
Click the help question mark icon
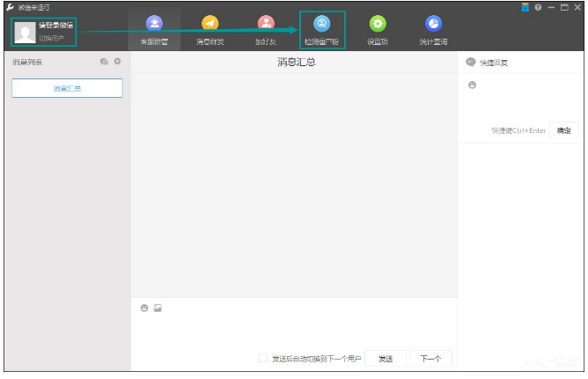click(538, 7)
